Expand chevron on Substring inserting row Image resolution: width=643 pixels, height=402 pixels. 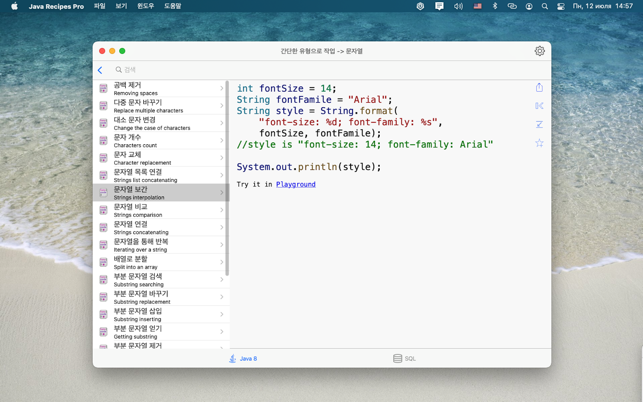221,314
